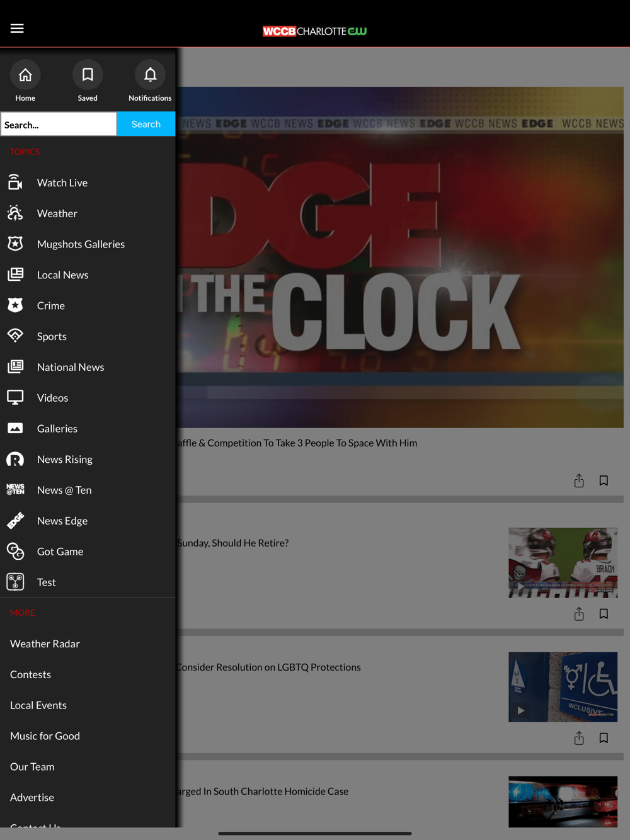Viewport: 630px width, 840px height.
Task: Open the police lights thumbnail
Action: (x=563, y=802)
